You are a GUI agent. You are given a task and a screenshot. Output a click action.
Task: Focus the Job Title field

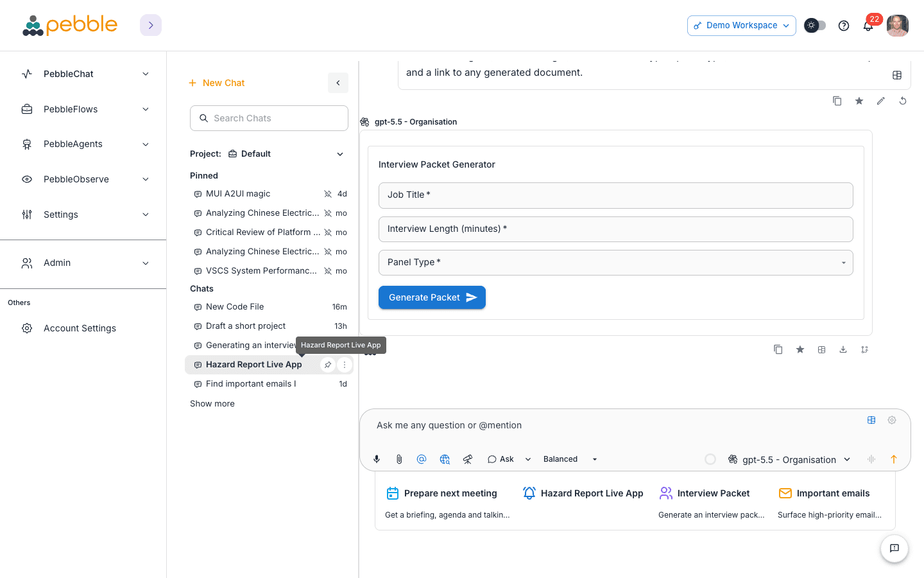pyautogui.click(x=616, y=195)
